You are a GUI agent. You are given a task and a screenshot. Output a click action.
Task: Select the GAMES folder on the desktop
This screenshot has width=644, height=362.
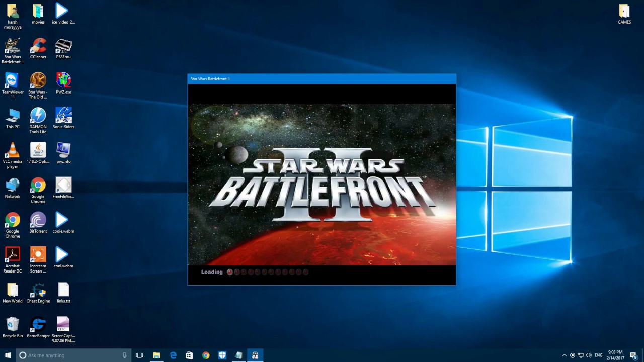624,14
